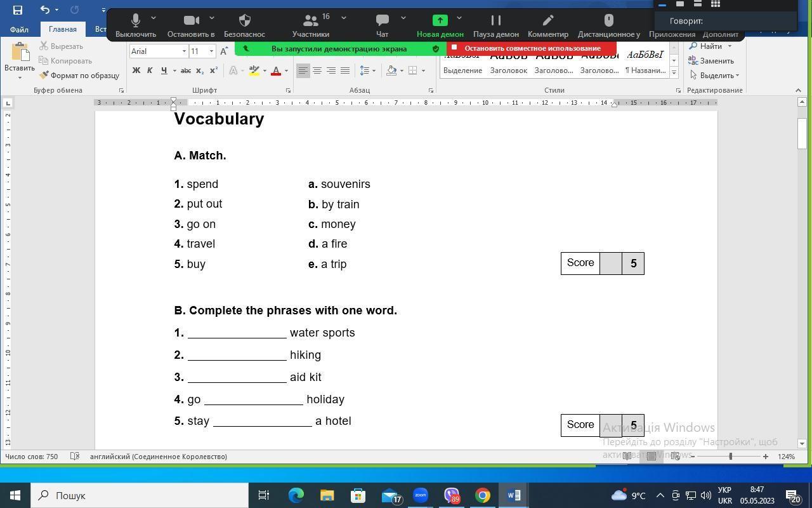The image size is (812, 508).
Task: Open Microsoft Edge from taskbar
Action: pos(296,495)
